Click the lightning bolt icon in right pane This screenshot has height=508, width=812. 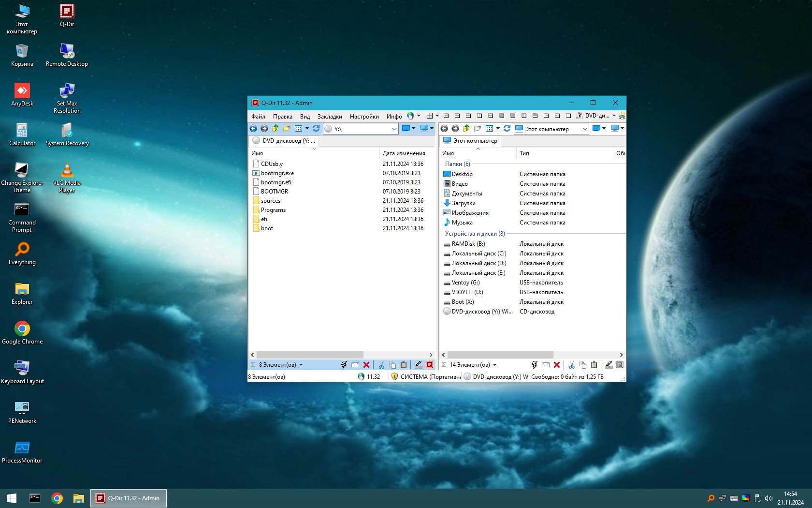[x=534, y=365]
